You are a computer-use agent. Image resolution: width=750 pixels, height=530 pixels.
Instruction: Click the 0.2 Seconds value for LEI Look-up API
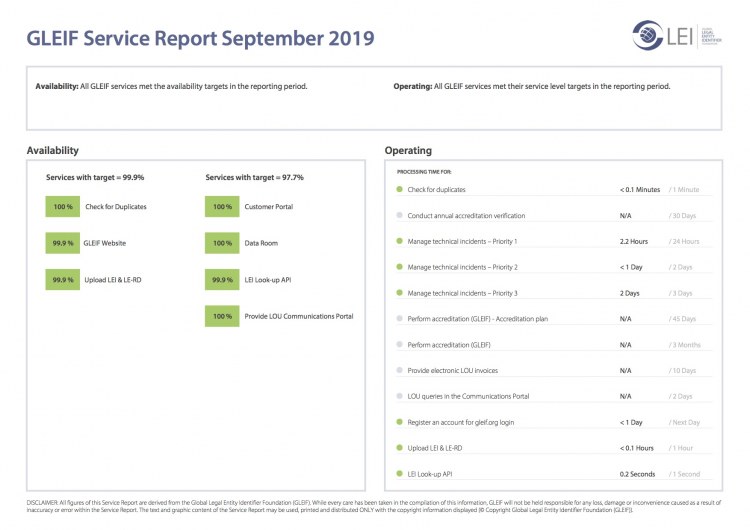637,473
